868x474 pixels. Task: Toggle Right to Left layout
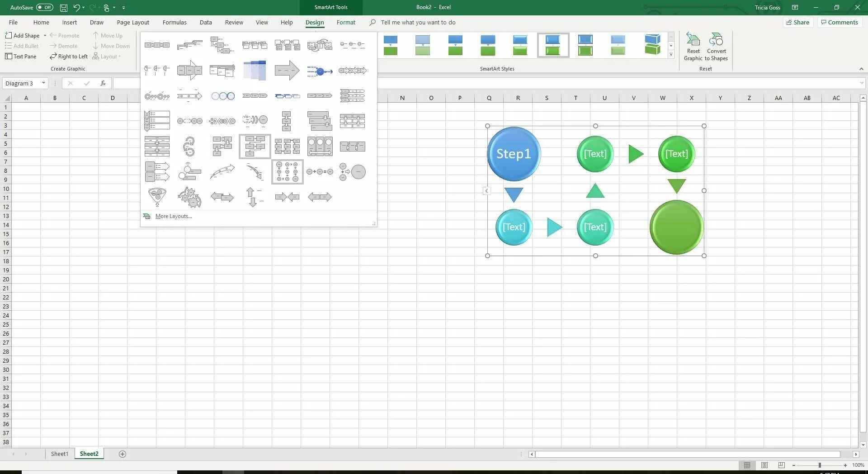coord(69,57)
